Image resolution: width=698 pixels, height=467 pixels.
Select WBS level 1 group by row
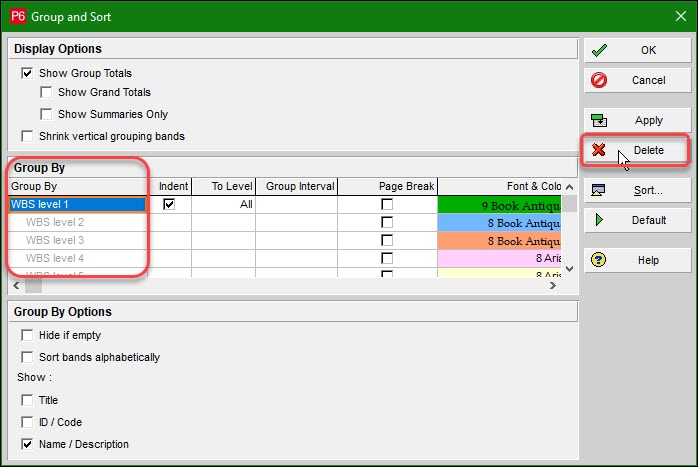(x=78, y=204)
